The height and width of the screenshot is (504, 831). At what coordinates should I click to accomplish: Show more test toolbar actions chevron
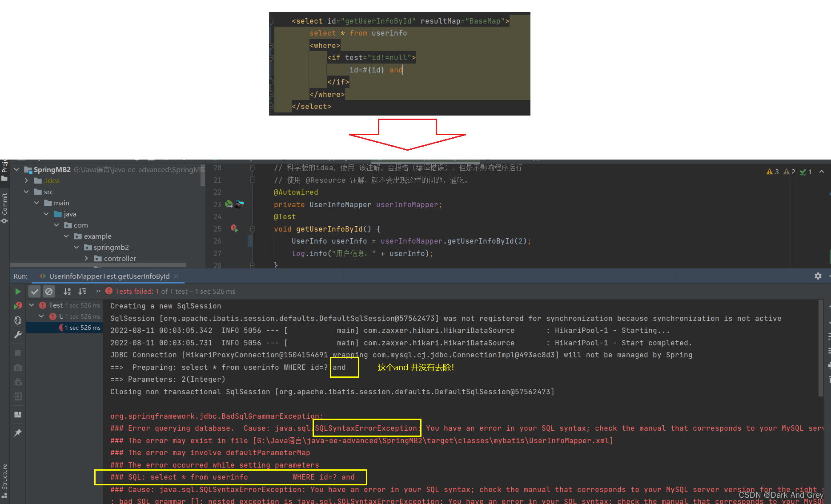click(98, 292)
